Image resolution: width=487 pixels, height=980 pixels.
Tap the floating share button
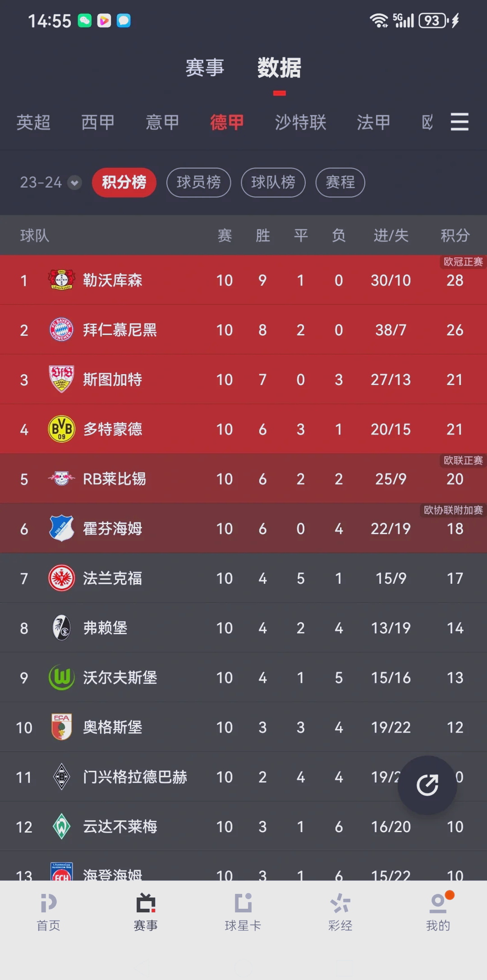click(427, 785)
